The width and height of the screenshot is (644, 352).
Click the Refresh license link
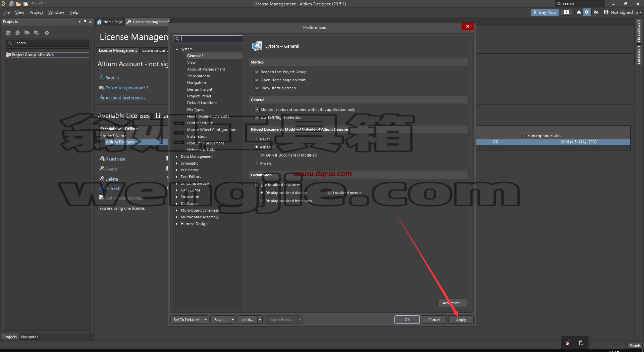(x=113, y=188)
